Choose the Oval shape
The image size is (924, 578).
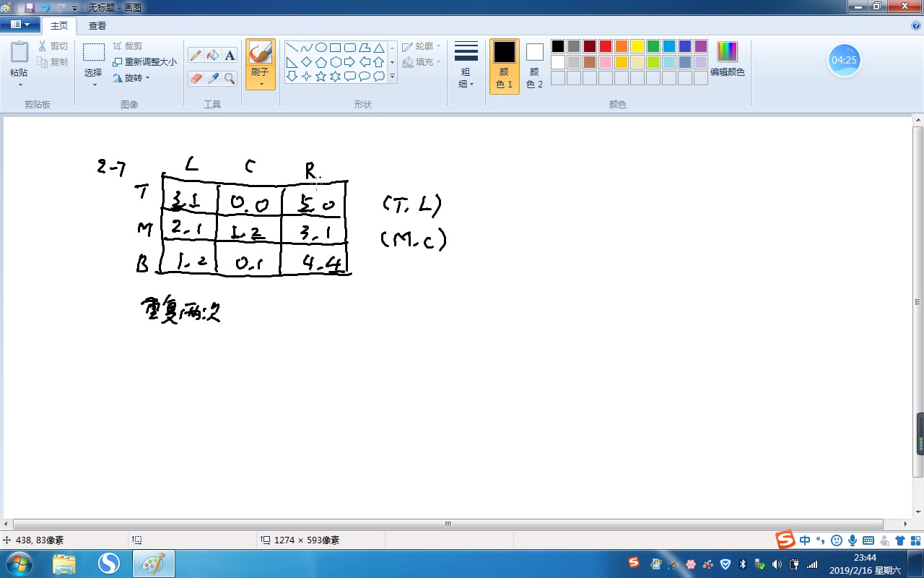pos(321,48)
